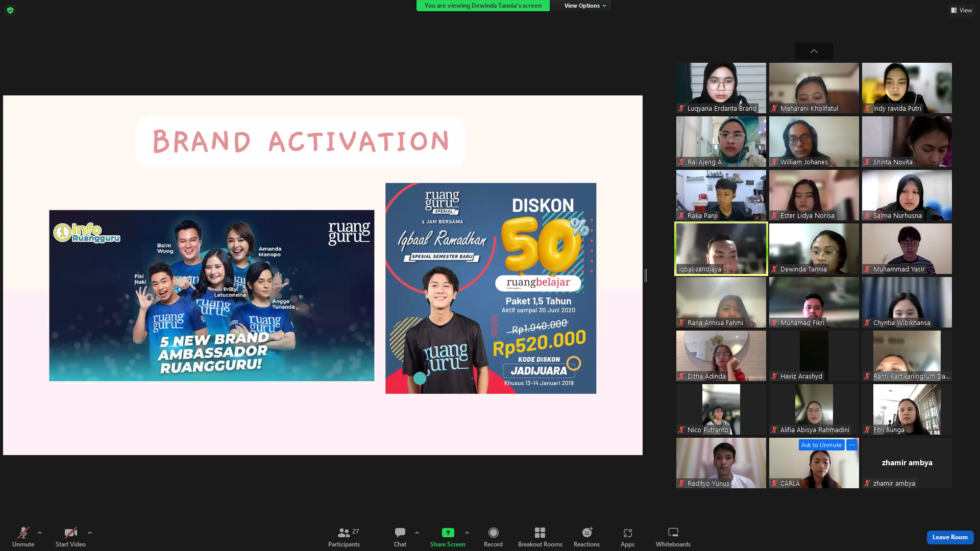Select Muhamad Fikri's video tile
This screenshot has width=980, height=551.
tap(814, 302)
